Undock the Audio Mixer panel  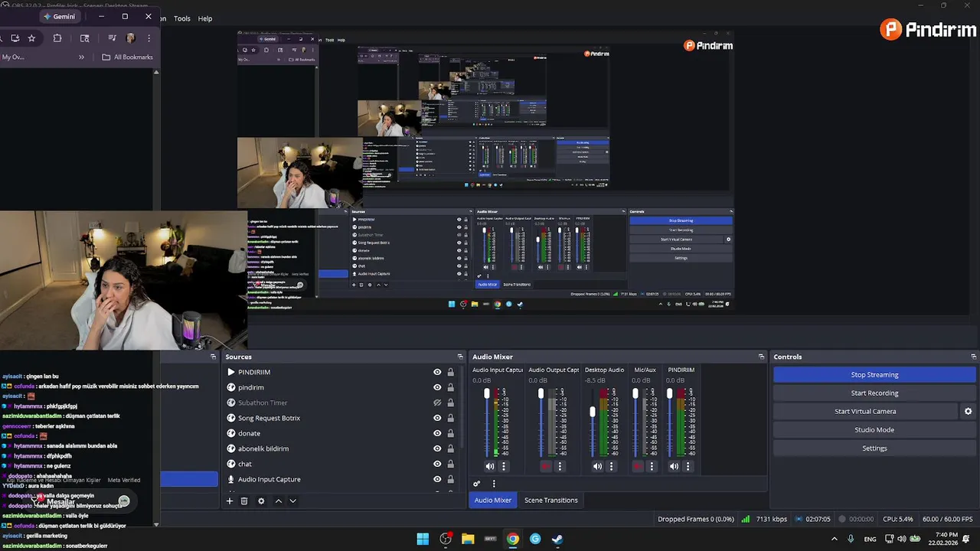(761, 357)
